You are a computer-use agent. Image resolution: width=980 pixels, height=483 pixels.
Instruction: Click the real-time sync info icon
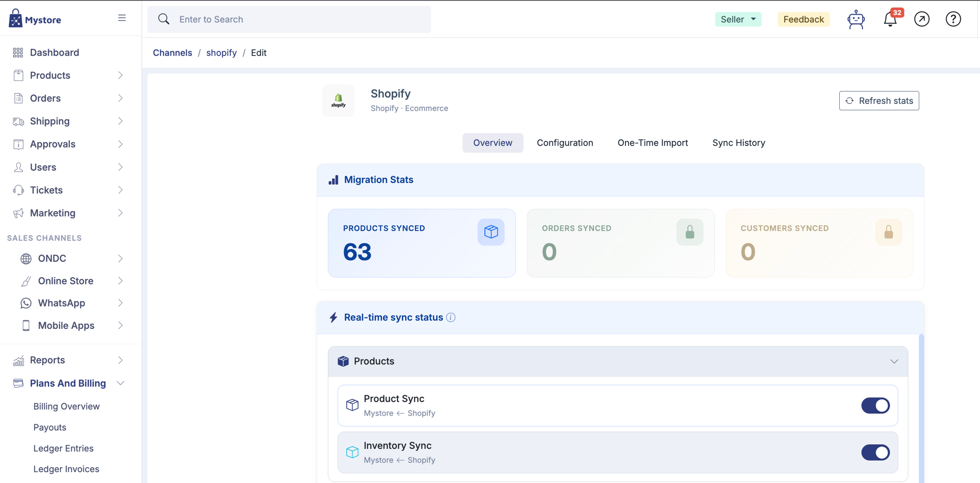pyautogui.click(x=451, y=317)
